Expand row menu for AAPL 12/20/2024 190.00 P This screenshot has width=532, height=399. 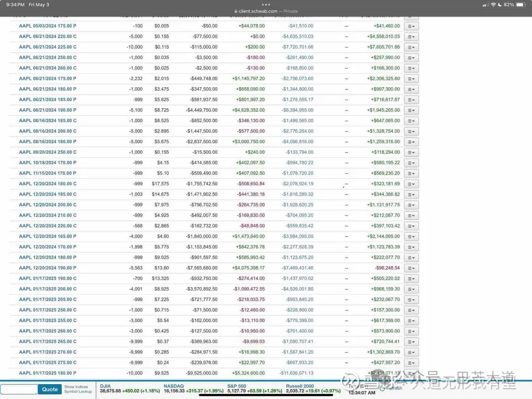[x=411, y=268]
